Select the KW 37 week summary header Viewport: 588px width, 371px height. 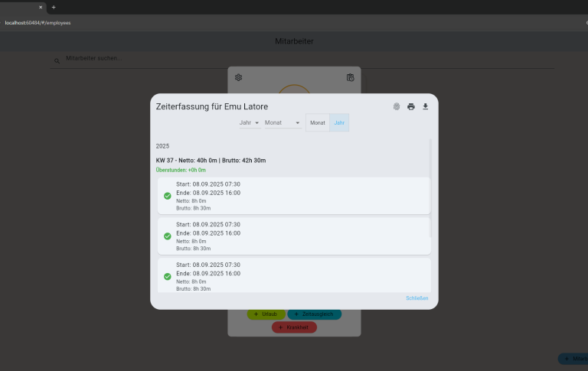click(211, 161)
